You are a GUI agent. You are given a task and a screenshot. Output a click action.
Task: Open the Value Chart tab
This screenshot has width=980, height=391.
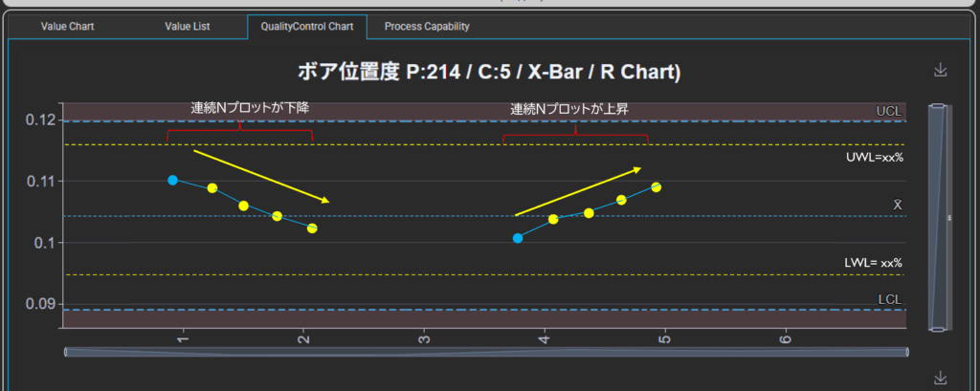[67, 27]
